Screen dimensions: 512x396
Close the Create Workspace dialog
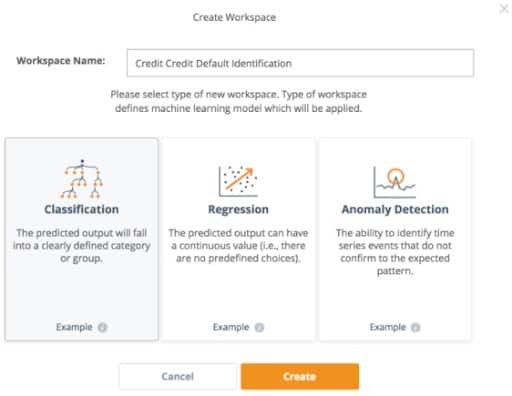click(x=504, y=8)
